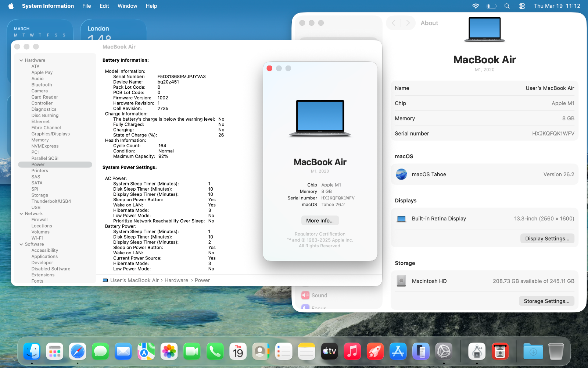
Task: Open the Help menu
Action: pos(151,6)
